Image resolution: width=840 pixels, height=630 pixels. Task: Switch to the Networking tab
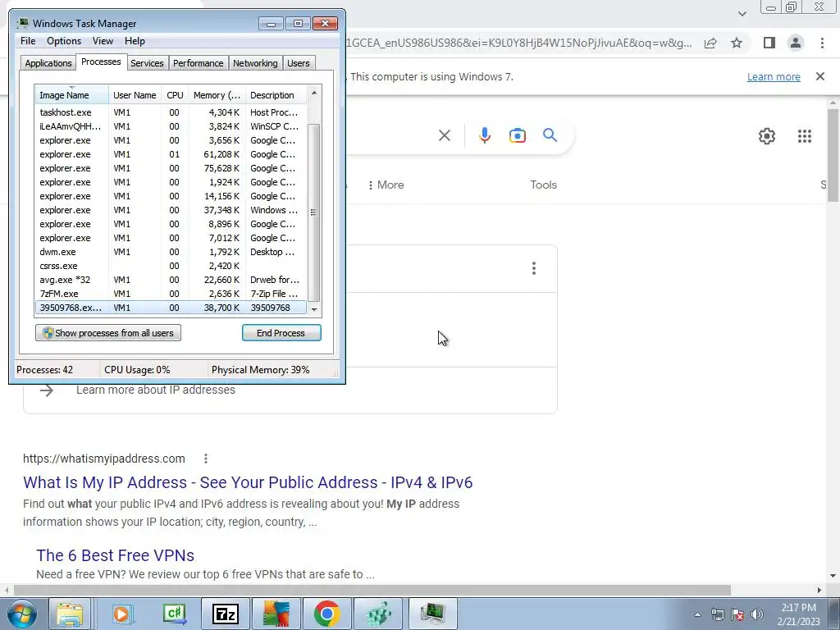pos(255,63)
